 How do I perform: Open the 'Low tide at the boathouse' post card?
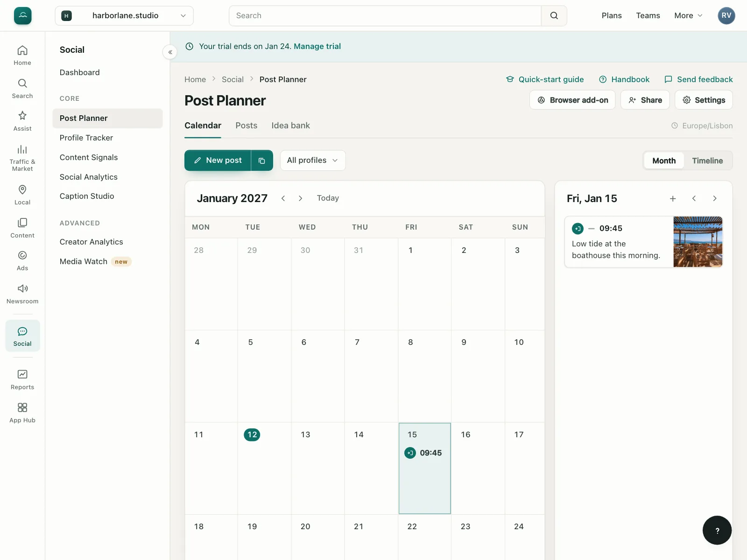coord(643,242)
